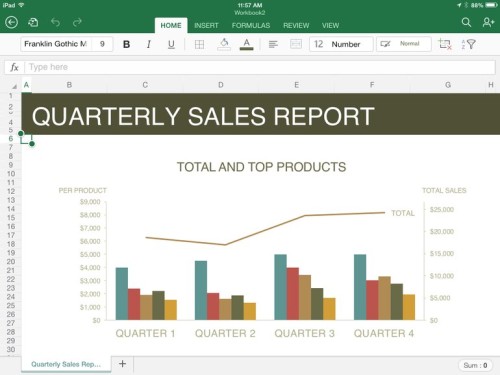Open the sort and filter icon
The image size is (500, 375).
468,44
